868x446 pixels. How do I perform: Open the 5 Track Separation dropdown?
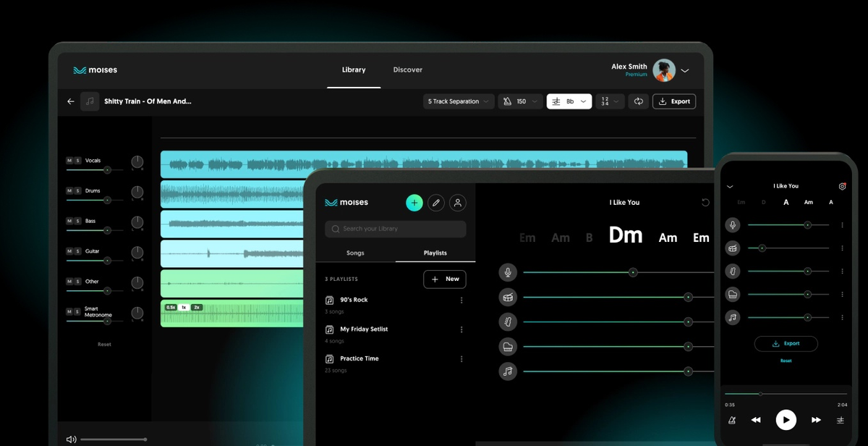(459, 101)
